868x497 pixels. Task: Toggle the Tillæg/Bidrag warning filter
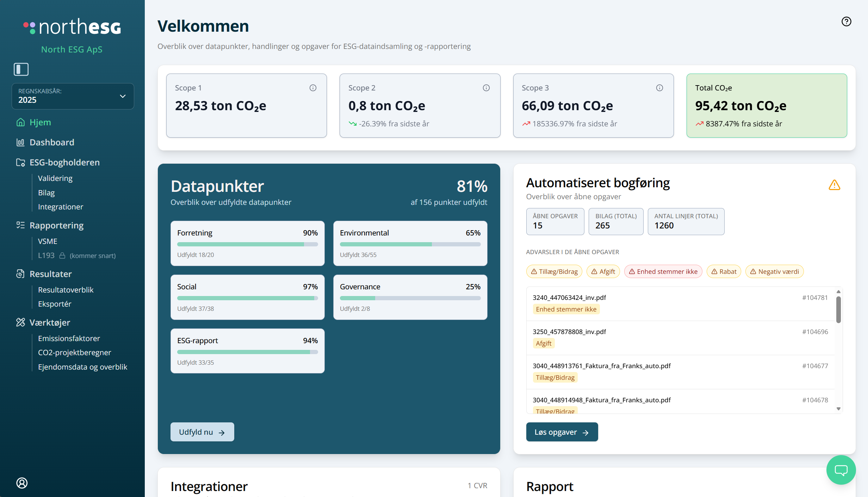coord(554,271)
